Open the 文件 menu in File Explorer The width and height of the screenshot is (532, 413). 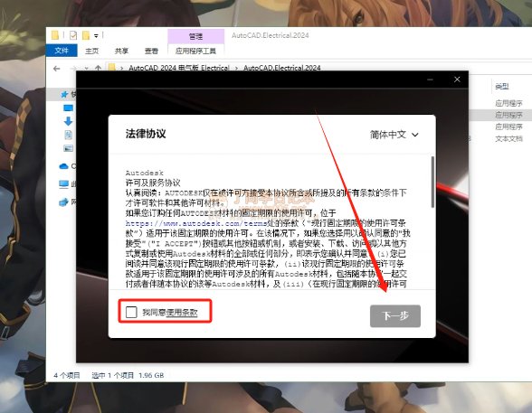point(62,51)
